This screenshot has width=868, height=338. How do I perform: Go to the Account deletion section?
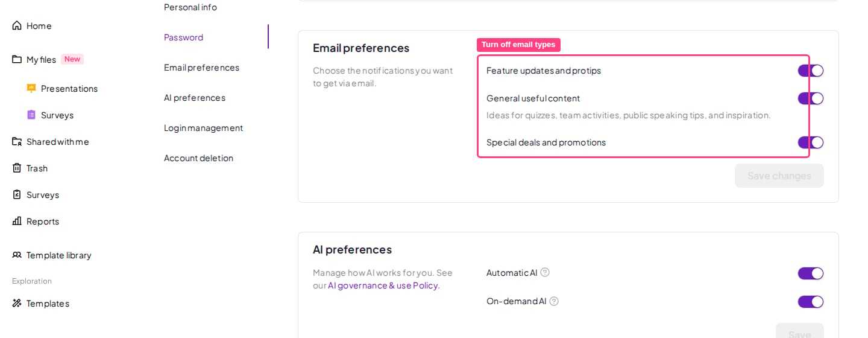[198, 158]
